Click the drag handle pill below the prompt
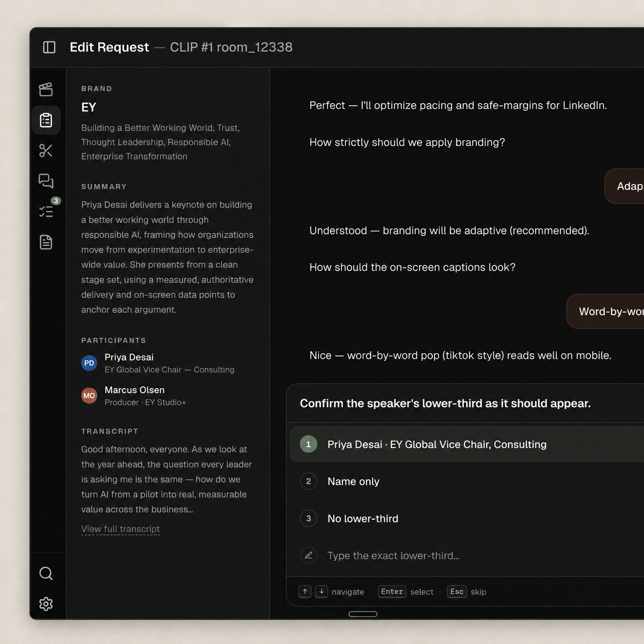The width and height of the screenshot is (644, 644). (x=363, y=614)
